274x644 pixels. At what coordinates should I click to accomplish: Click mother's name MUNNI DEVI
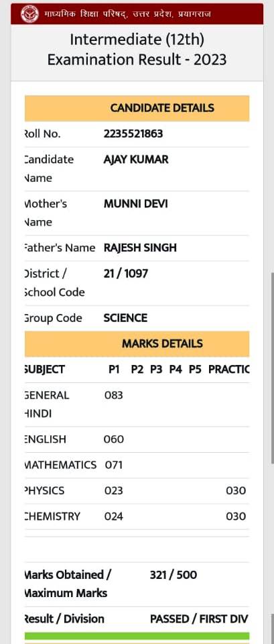(136, 204)
